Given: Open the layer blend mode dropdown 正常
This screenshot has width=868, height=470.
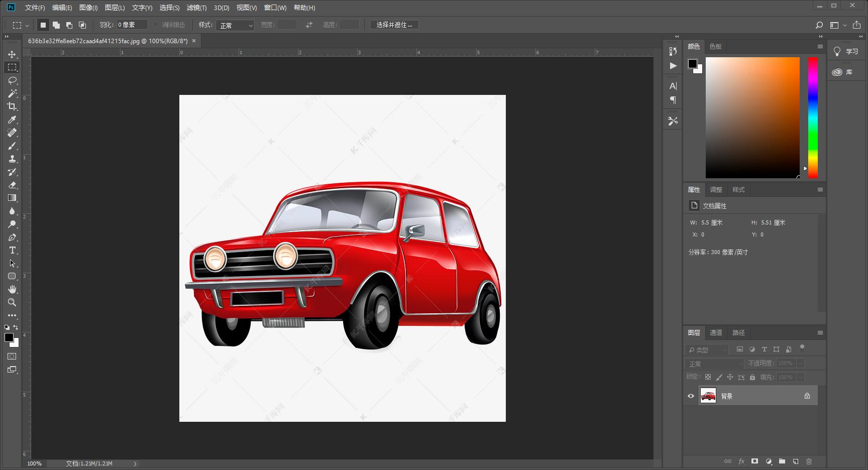Looking at the screenshot, I should [714, 364].
